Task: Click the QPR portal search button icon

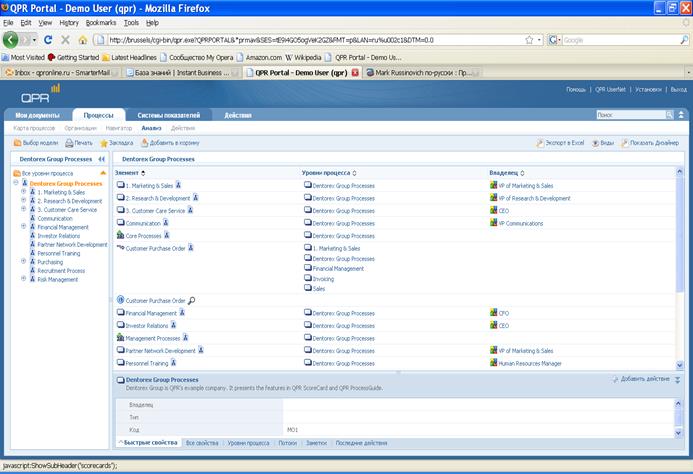Action: point(670,115)
